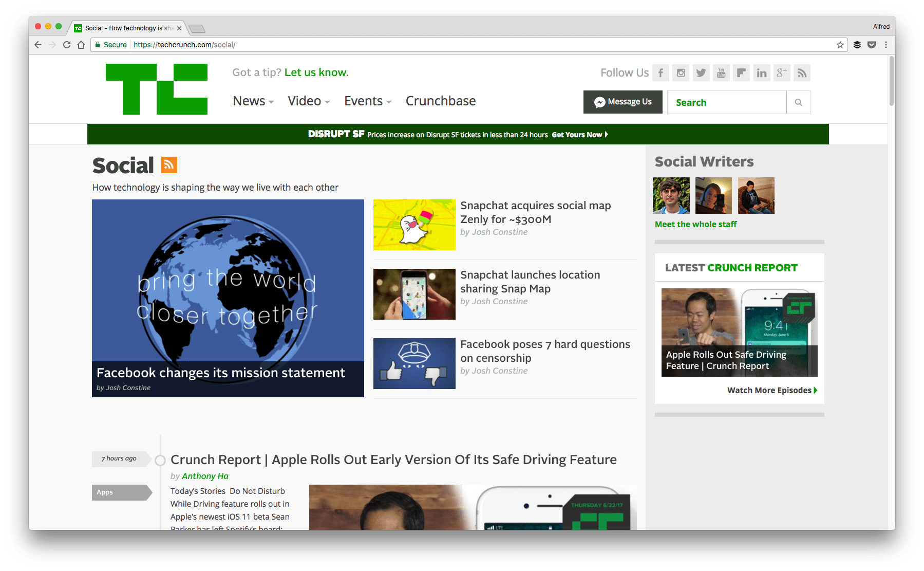Click the YouTube channel icon
The image size is (924, 571).
pyautogui.click(x=721, y=72)
